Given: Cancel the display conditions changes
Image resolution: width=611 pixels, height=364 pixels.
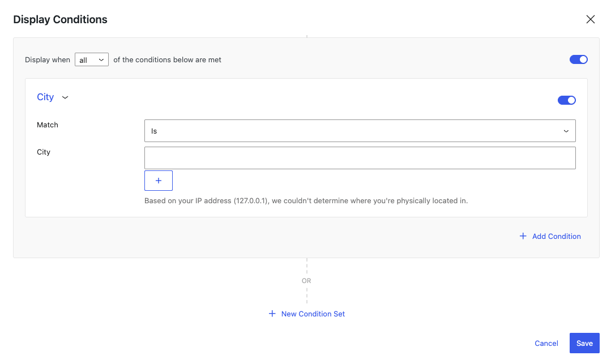Looking at the screenshot, I should point(546,344).
